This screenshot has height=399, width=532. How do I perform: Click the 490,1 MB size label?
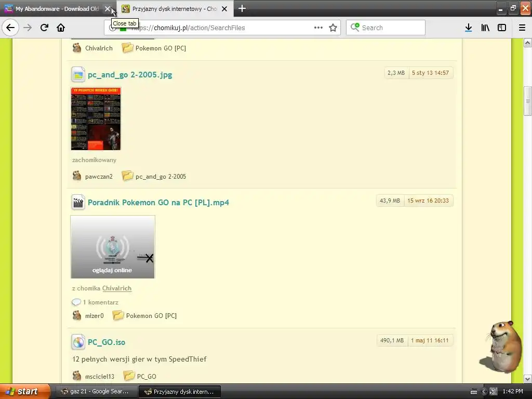(x=392, y=341)
